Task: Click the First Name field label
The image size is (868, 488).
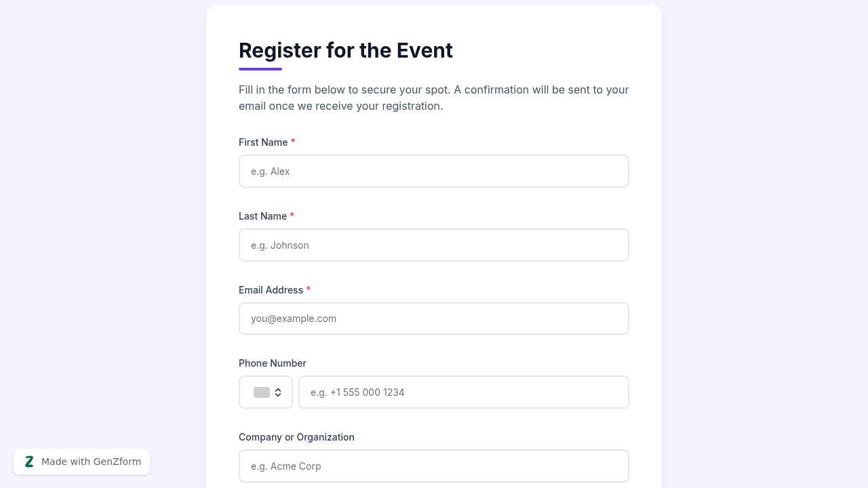Action: (x=263, y=142)
